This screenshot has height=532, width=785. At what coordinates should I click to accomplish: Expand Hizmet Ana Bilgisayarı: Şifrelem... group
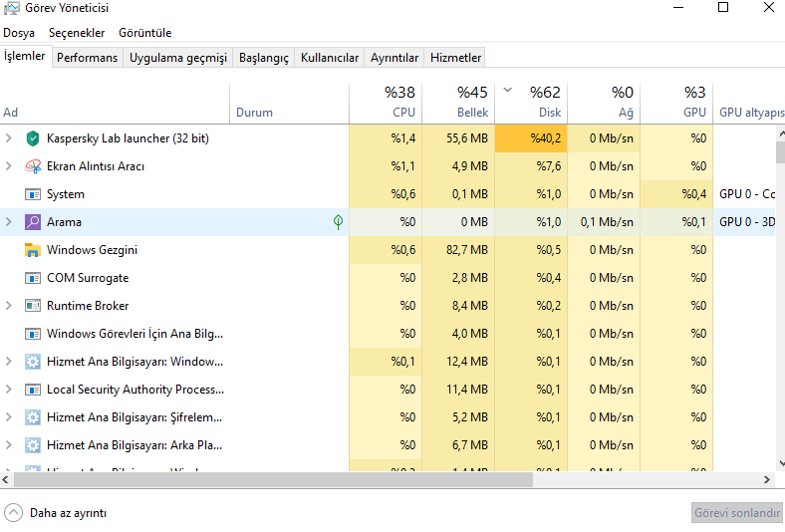tap(9, 416)
